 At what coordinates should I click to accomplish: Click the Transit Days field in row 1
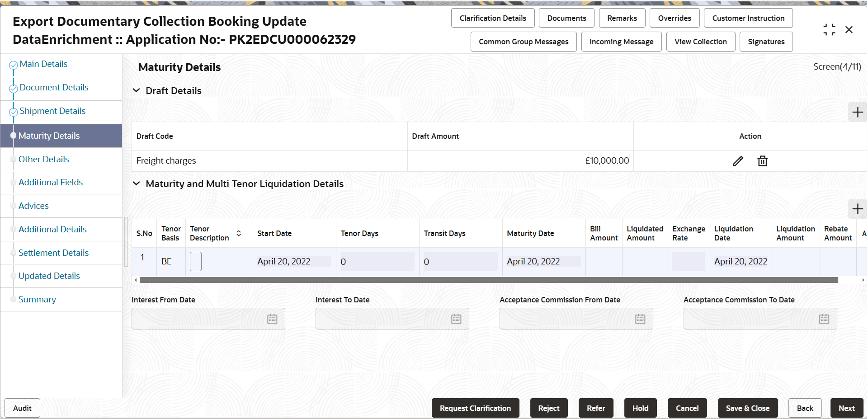click(x=460, y=262)
